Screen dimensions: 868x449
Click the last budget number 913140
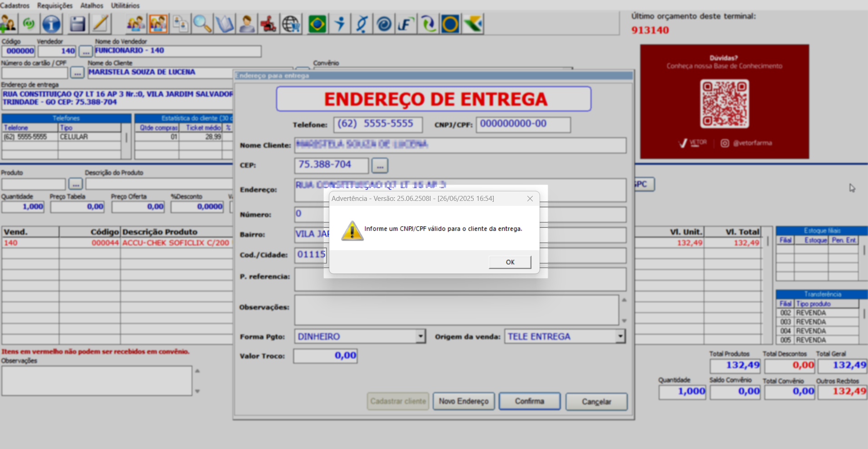click(650, 30)
